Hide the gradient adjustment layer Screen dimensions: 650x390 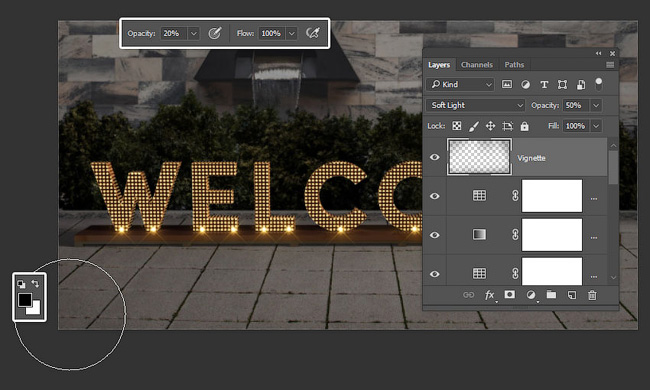pyautogui.click(x=434, y=235)
